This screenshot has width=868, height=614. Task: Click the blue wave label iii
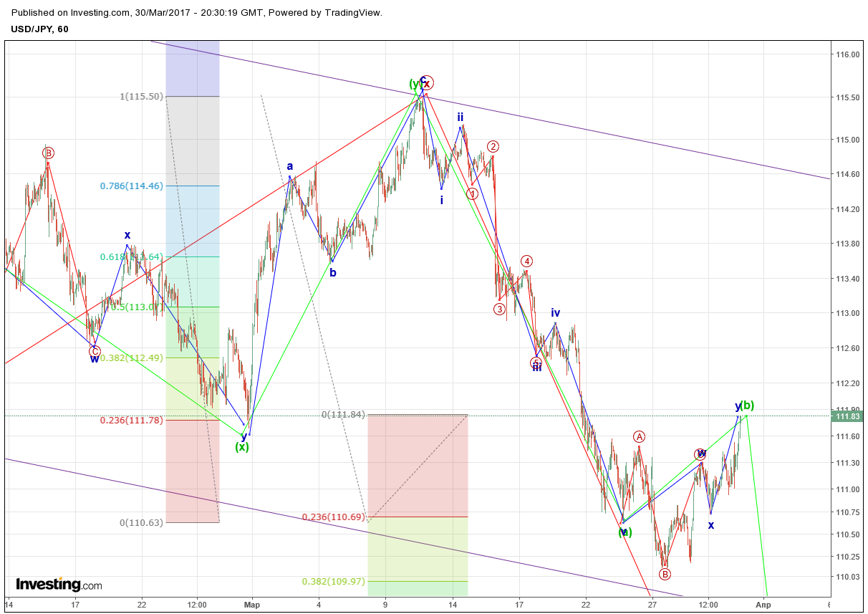tap(536, 367)
